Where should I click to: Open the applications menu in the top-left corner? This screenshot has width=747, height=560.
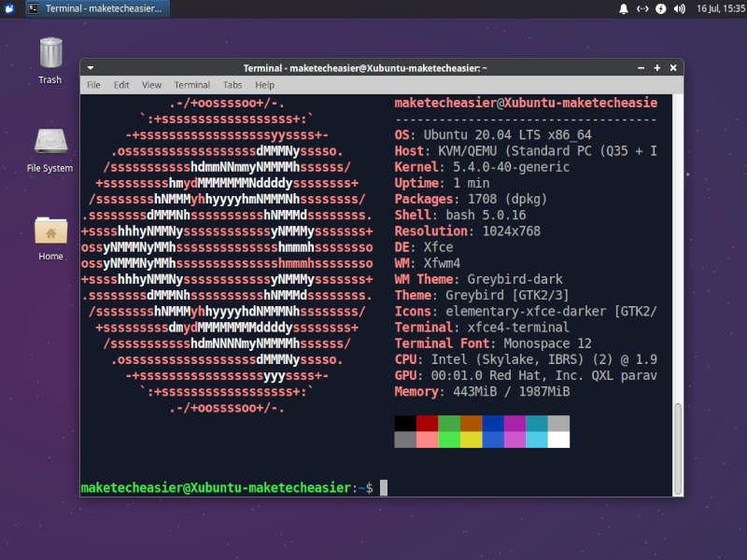(x=9, y=9)
